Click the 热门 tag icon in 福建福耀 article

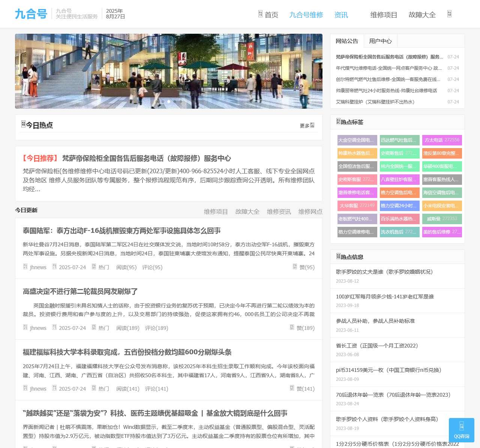coord(94,388)
